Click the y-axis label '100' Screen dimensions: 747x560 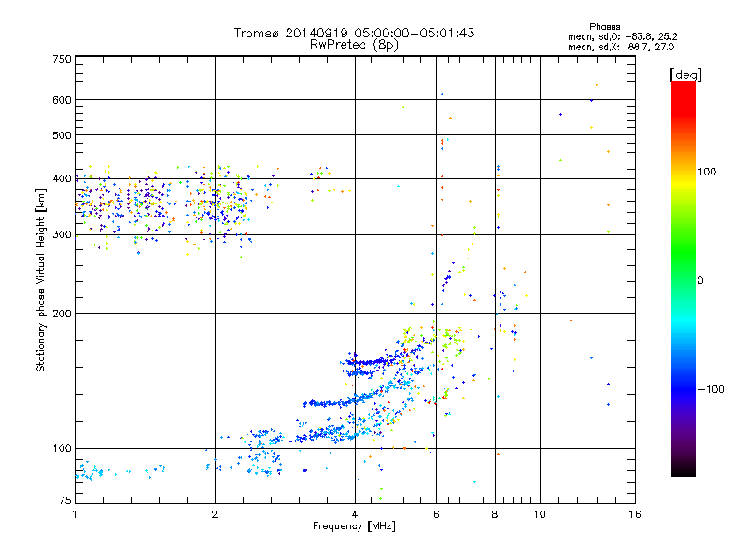pyautogui.click(x=62, y=448)
